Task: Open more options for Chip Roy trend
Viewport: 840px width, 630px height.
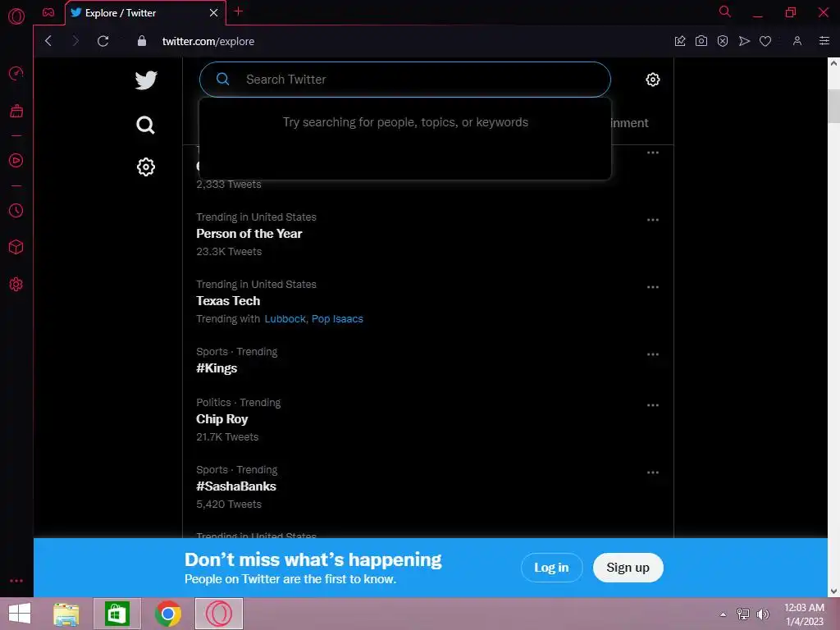Action: coord(652,405)
